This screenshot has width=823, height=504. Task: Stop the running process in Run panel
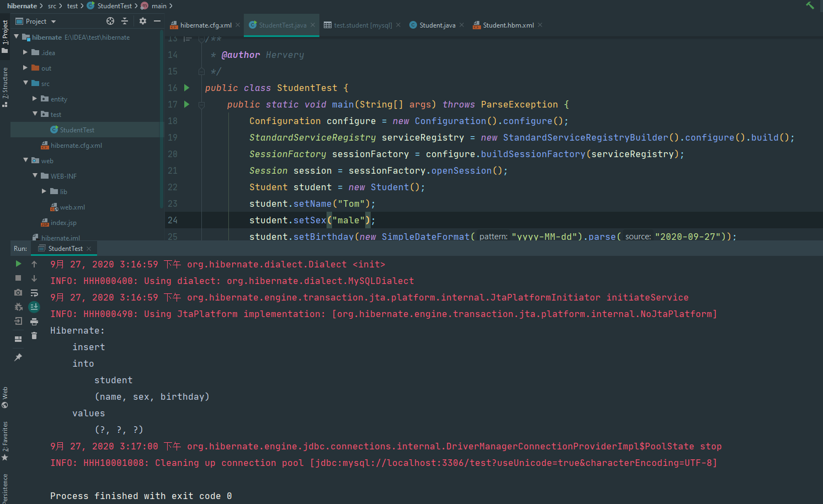click(18, 278)
